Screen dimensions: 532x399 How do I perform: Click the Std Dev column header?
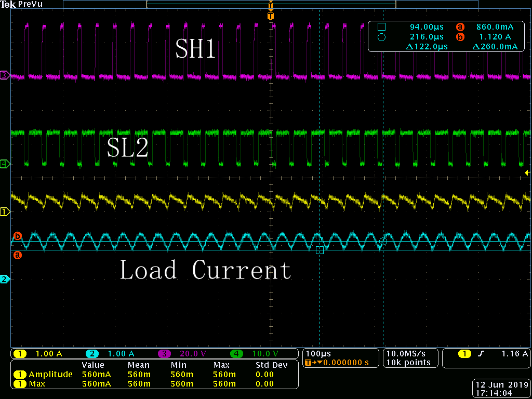(271, 365)
